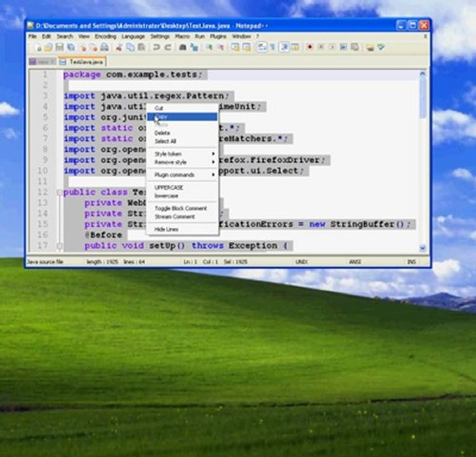Toggle the Show Indent Guide button

[x=284, y=48]
